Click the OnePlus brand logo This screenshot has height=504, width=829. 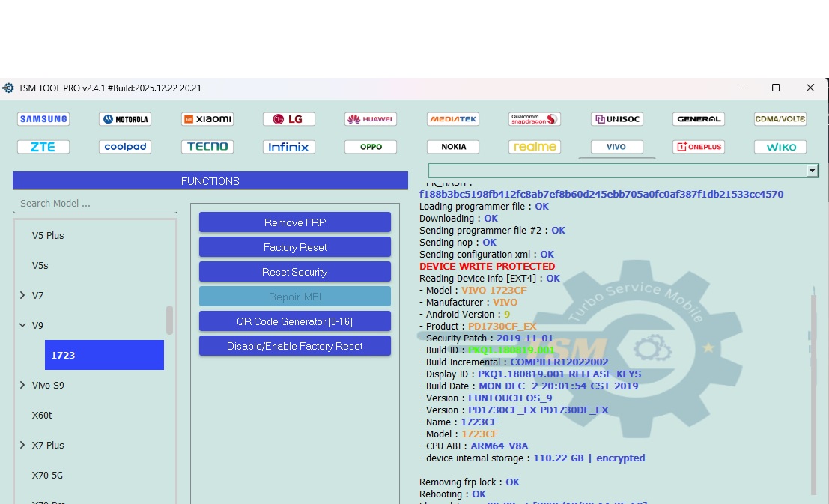(x=699, y=147)
